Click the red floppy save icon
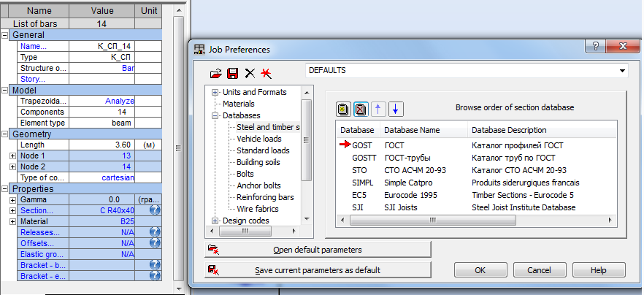 coord(232,74)
